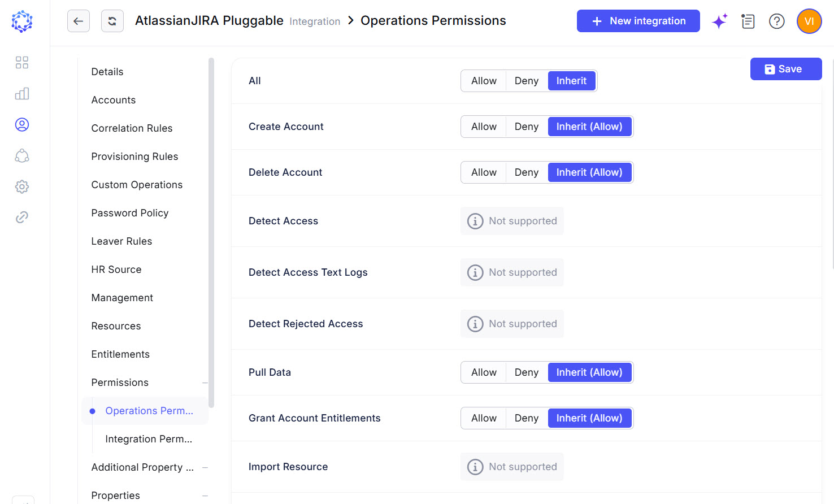Set All permission to Inherit
Image resolution: width=834 pixels, height=504 pixels.
[572, 81]
